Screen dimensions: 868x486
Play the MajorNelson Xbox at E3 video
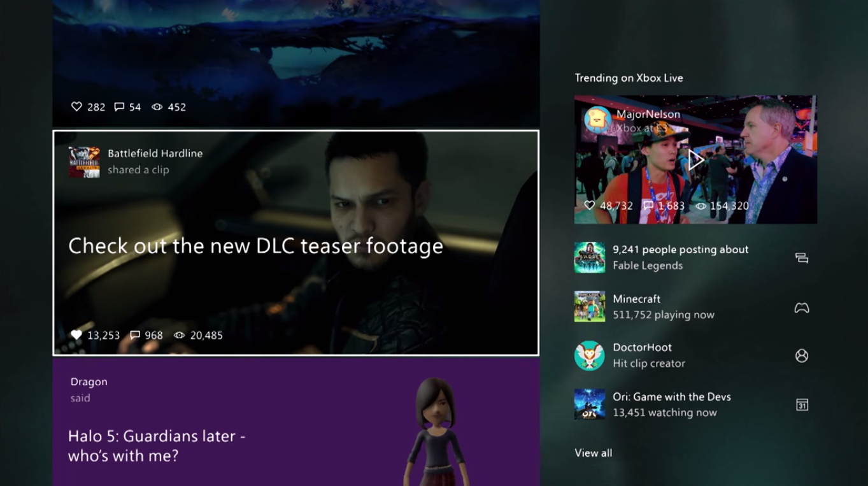point(696,160)
